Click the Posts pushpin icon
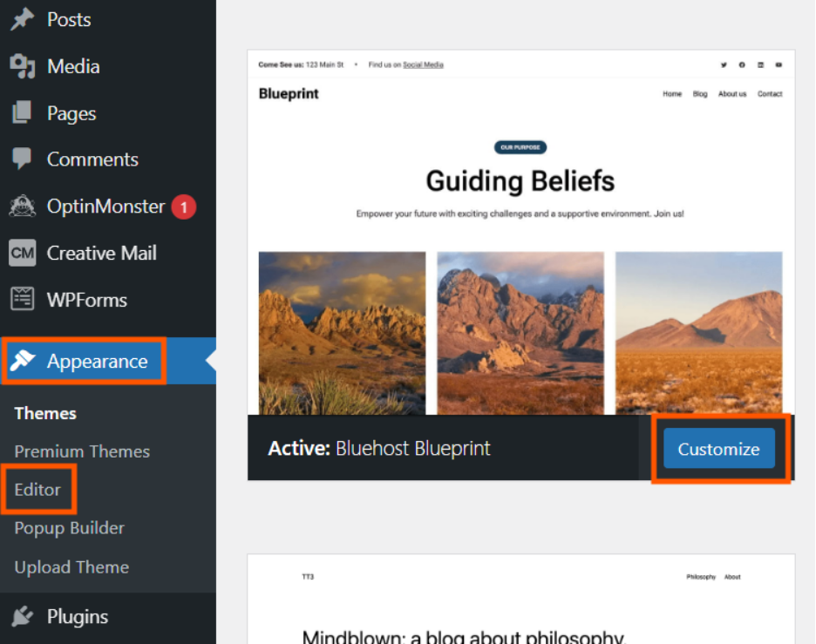This screenshot has width=816, height=644. (x=22, y=19)
